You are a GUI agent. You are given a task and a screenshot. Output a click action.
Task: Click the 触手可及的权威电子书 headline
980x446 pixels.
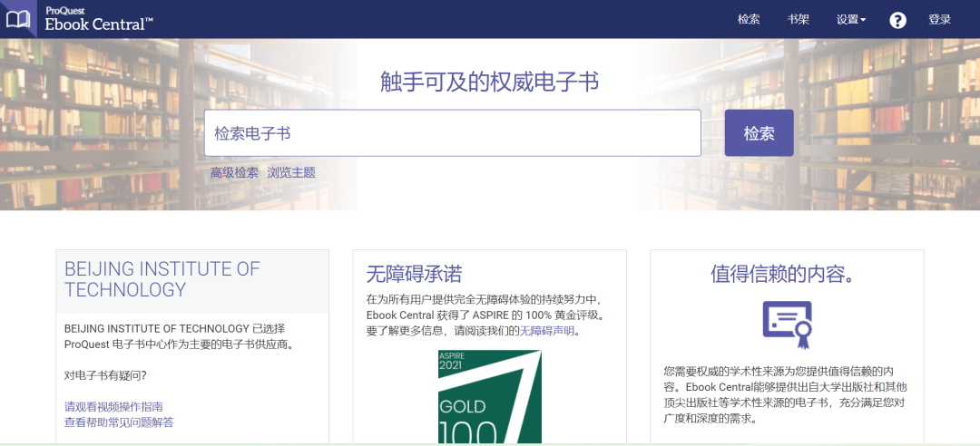(x=489, y=82)
